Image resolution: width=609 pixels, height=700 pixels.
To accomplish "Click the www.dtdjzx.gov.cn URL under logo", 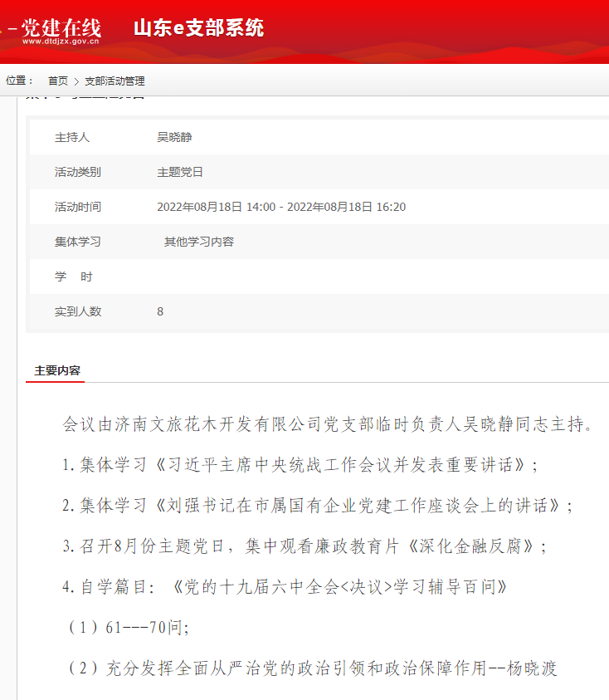I will [61, 41].
